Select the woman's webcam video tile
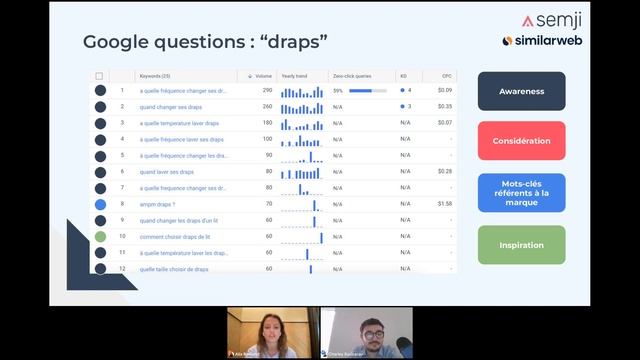Viewport: 640px width, 360px height. point(273,333)
